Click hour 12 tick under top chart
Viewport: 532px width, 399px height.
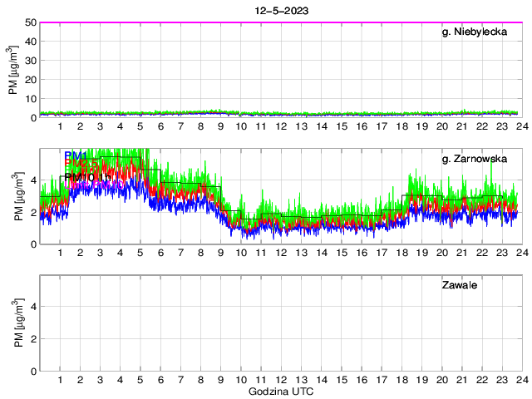[x=281, y=126]
